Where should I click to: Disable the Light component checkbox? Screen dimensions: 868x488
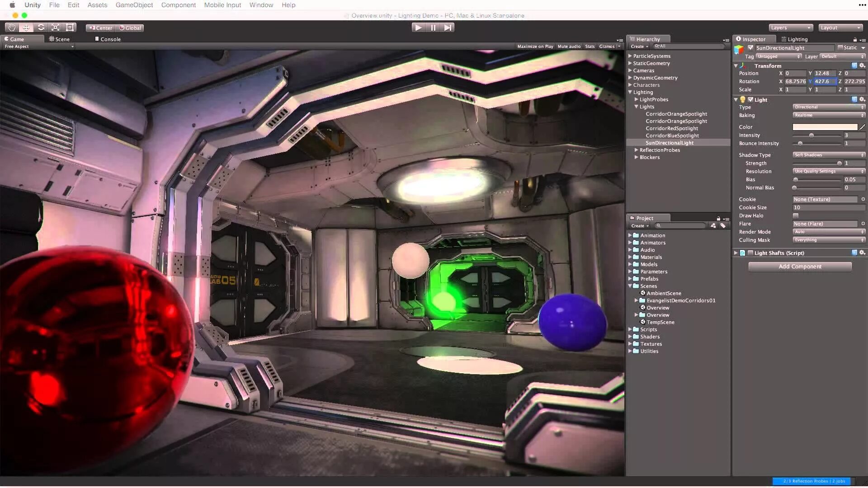(750, 99)
